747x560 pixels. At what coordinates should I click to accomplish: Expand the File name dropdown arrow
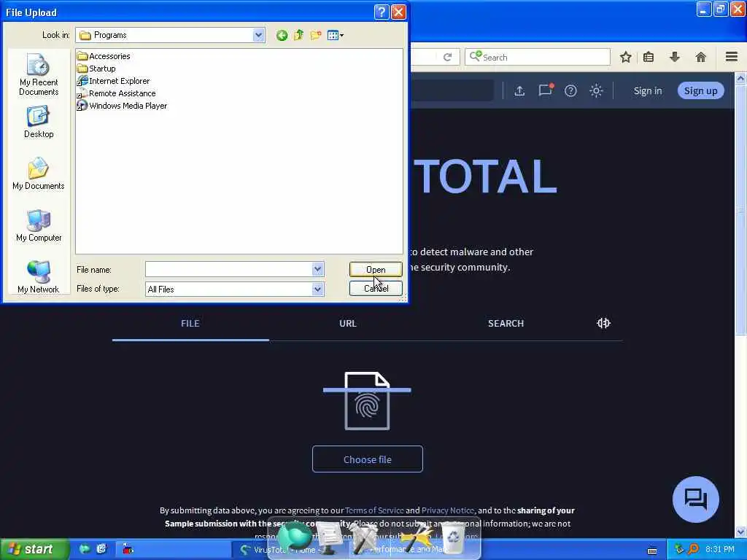point(318,270)
